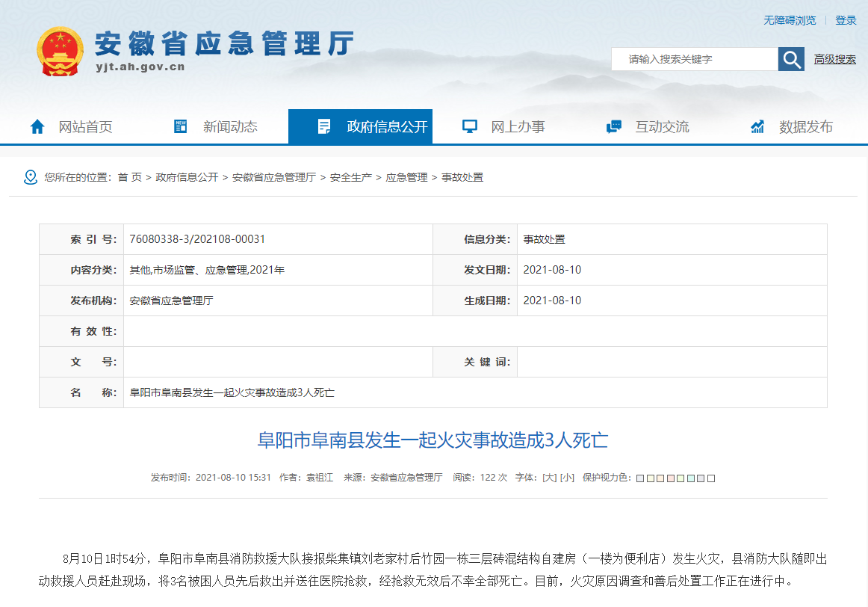Open the 数据发布 menu item
This screenshot has width=868, height=607.
[x=805, y=127]
